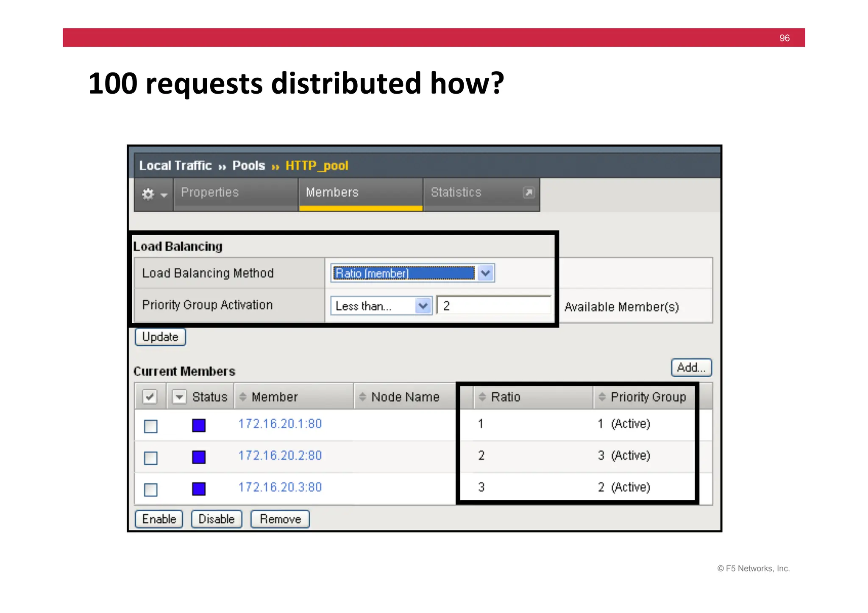Click blue status square for 172.16.20.3:80
868x613 pixels.
199,489
